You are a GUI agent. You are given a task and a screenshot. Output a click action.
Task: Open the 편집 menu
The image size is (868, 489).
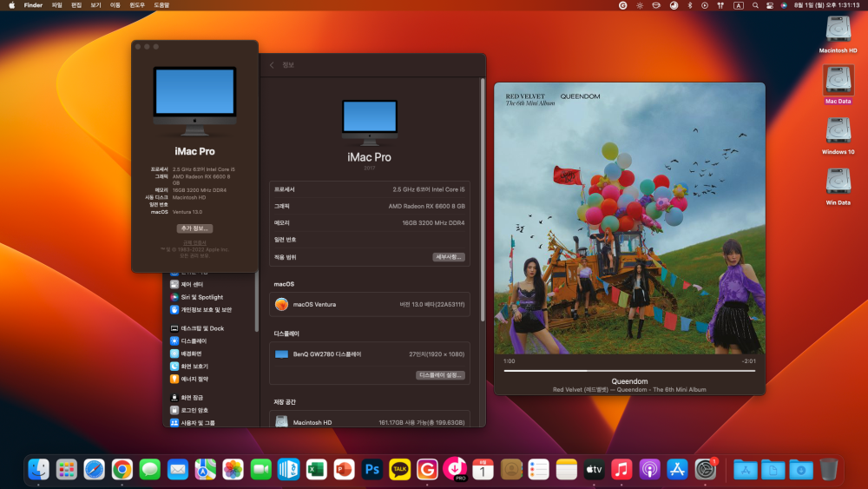(x=76, y=5)
